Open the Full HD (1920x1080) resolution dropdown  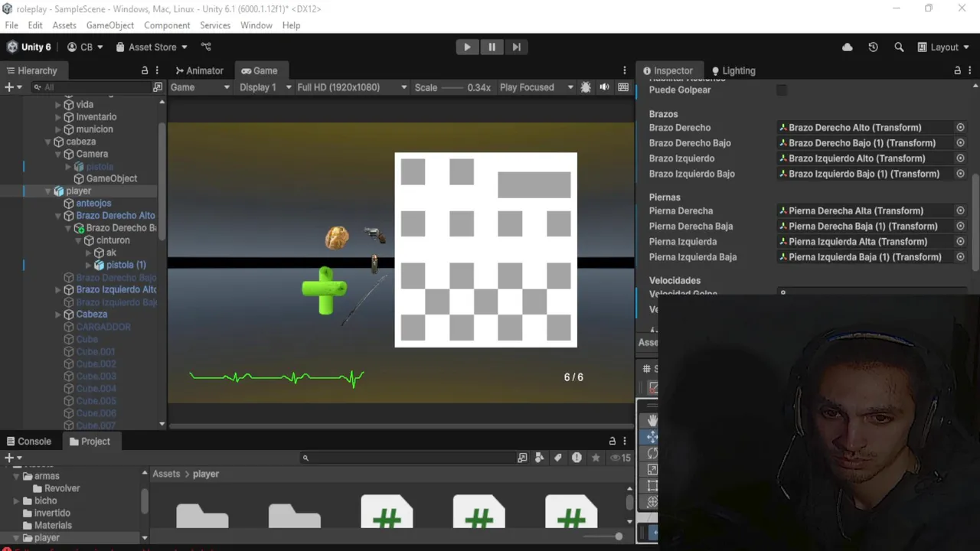click(352, 87)
